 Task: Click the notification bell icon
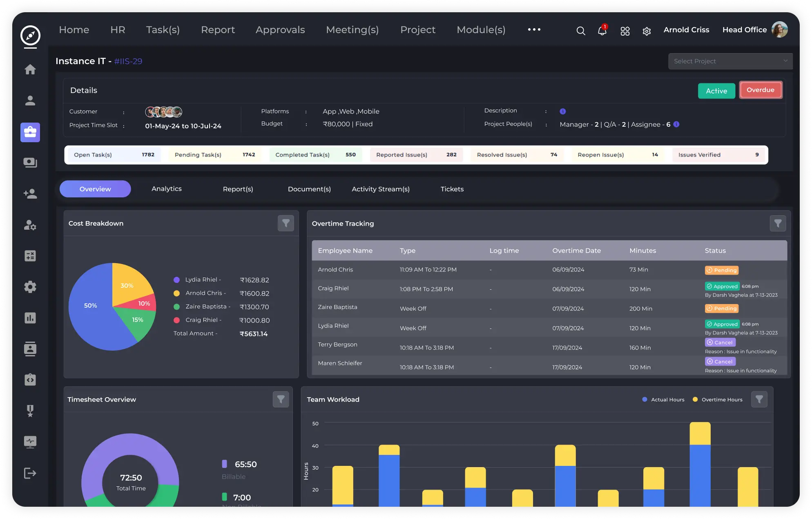coord(602,31)
